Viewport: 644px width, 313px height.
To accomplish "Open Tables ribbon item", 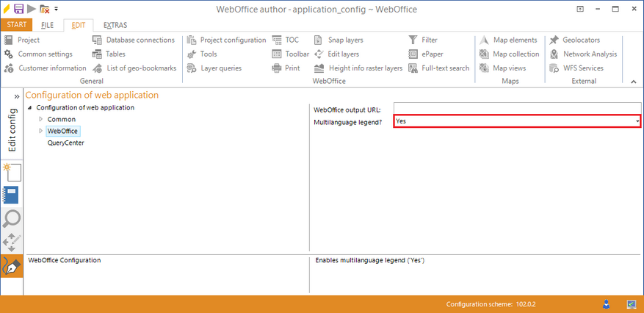I will tap(109, 54).
